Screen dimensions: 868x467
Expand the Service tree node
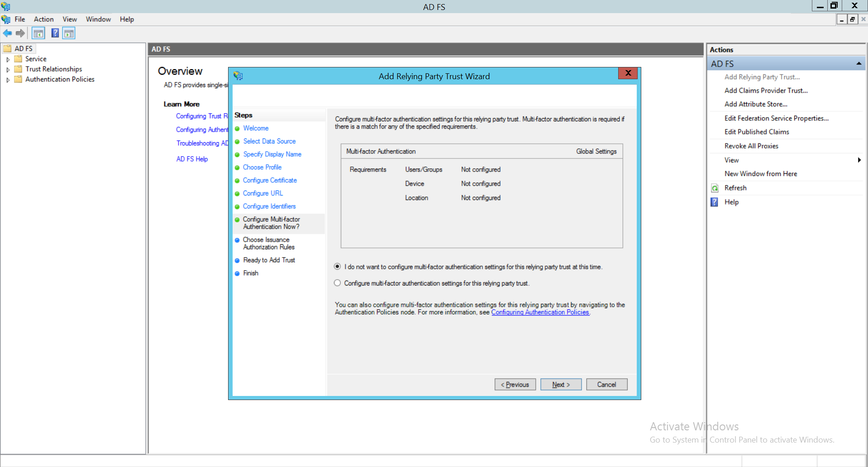click(8, 58)
